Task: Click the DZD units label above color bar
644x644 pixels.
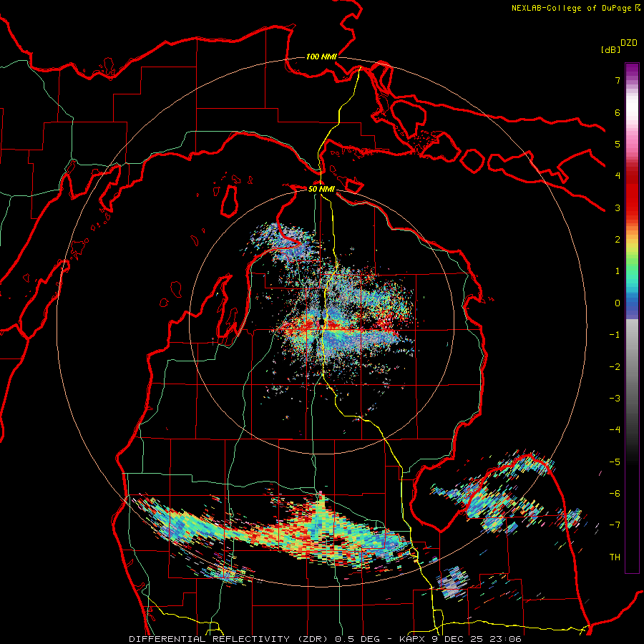Action: 629,43
